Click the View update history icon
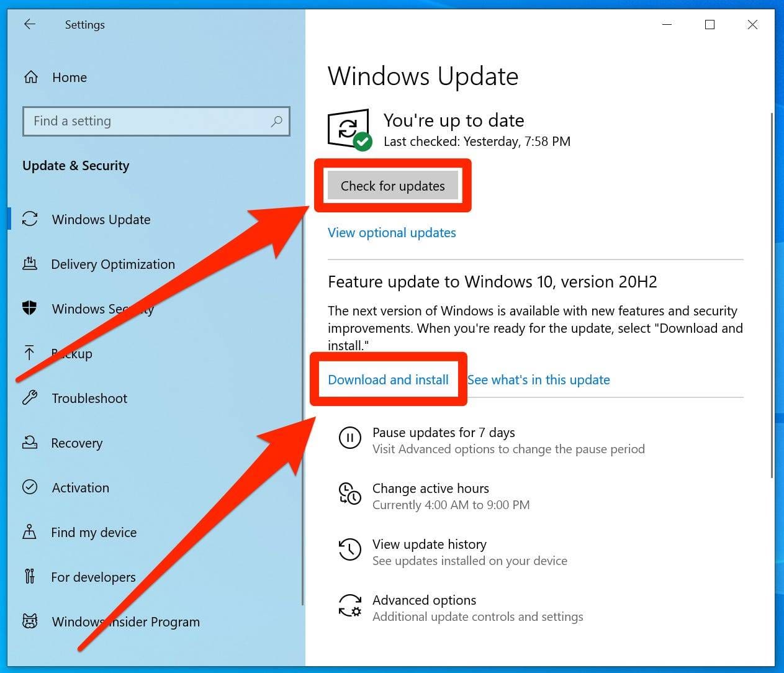784x673 pixels. point(349,549)
